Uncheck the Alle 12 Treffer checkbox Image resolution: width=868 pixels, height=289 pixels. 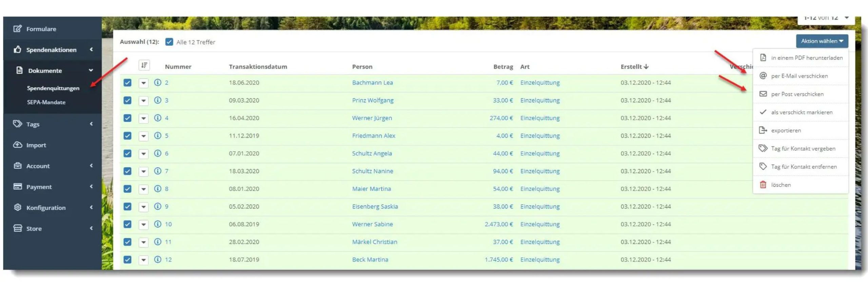(x=169, y=42)
